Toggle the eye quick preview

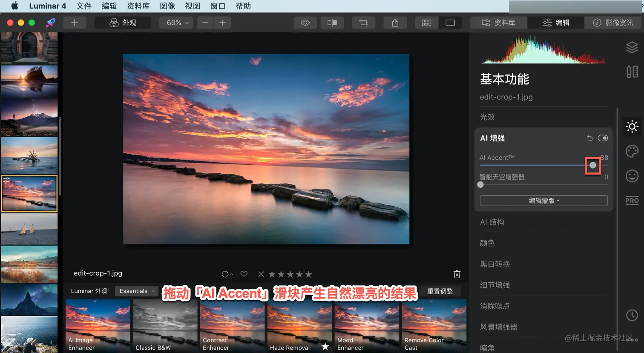(x=305, y=23)
